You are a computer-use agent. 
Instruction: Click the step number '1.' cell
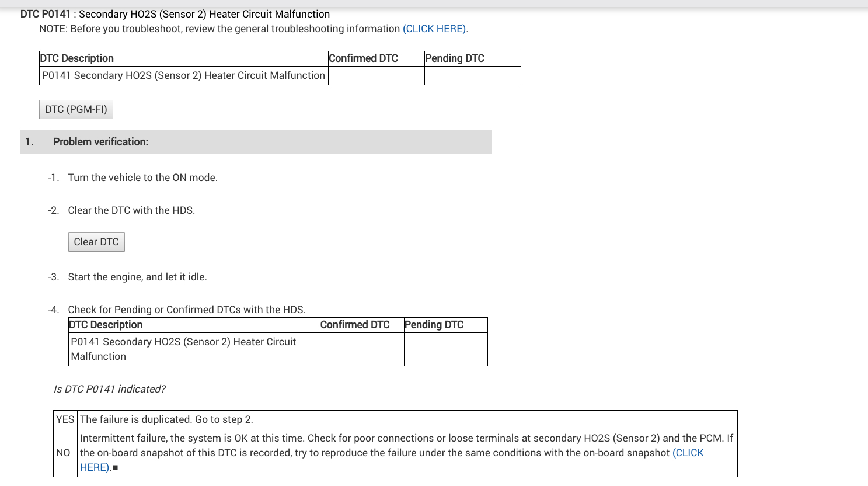click(x=34, y=142)
